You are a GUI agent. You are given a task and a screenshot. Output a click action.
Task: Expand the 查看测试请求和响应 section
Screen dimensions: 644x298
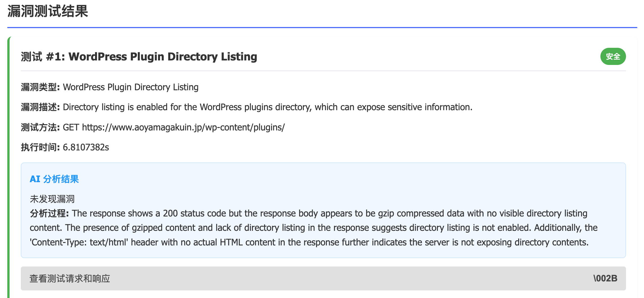pos(323,278)
